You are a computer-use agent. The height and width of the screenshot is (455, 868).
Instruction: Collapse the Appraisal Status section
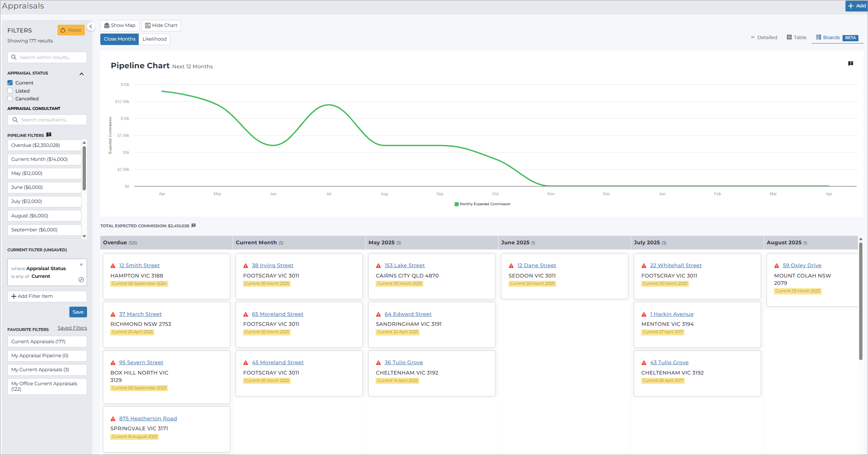pyautogui.click(x=81, y=74)
